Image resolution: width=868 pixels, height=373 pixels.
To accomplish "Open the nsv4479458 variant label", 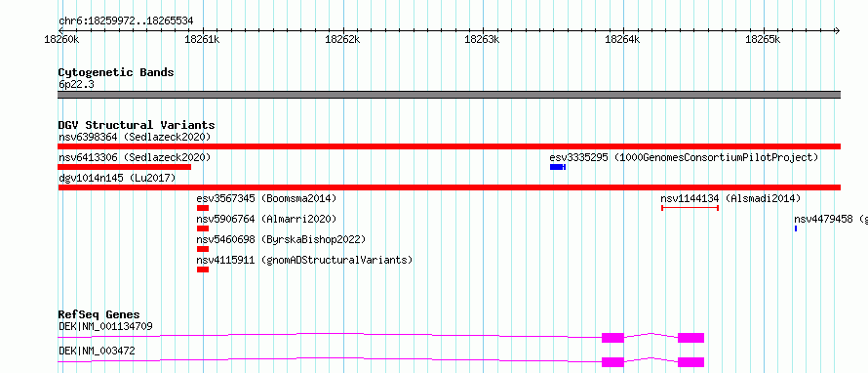I will pos(830,219).
